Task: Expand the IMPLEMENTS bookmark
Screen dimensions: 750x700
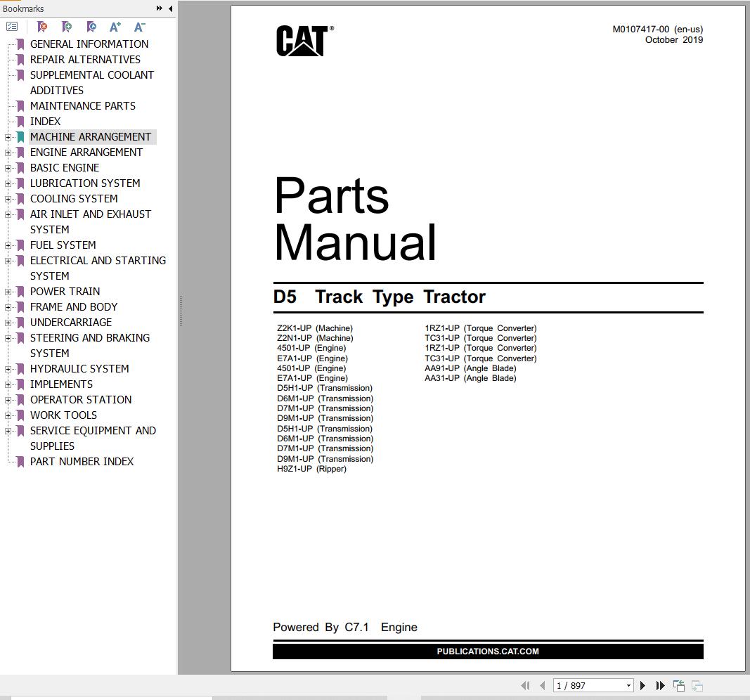Action: coord(8,385)
